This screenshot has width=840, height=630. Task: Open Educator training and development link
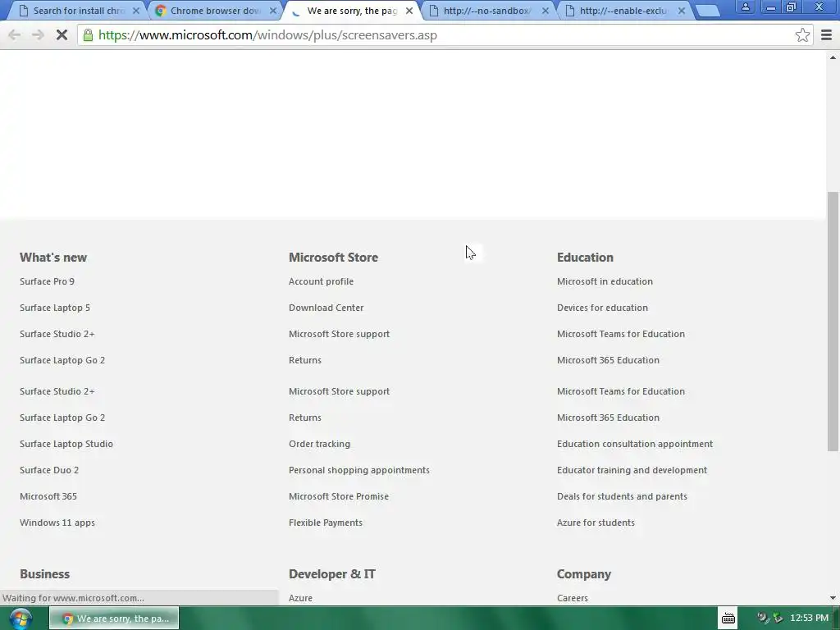pos(632,470)
